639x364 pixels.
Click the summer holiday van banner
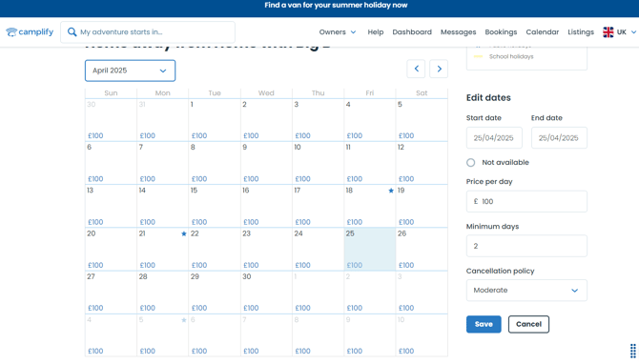click(336, 6)
